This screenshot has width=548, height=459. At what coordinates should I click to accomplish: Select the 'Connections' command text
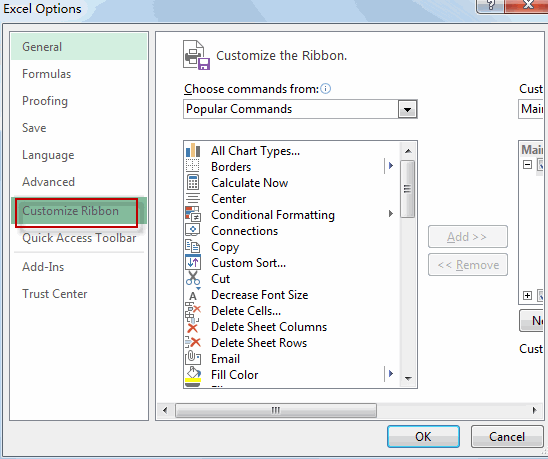coord(245,231)
